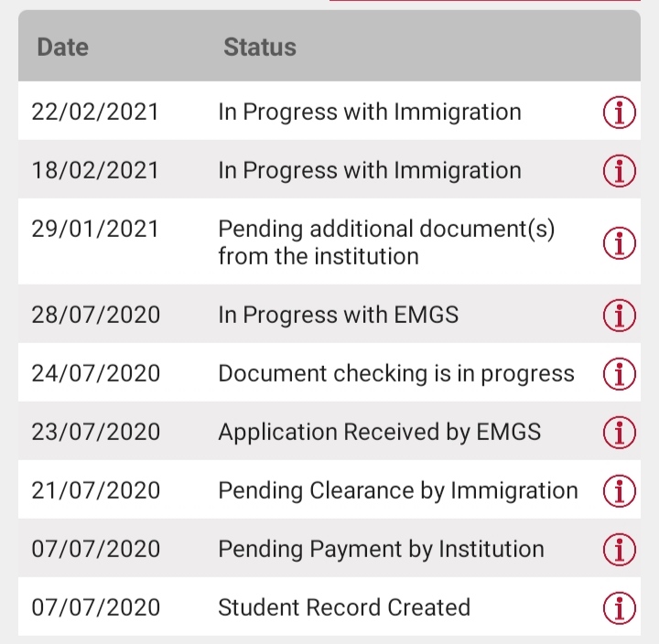This screenshot has width=659, height=644.
Task: Tap info icon for Pending Clearance by Immigration
Action: click(x=620, y=491)
